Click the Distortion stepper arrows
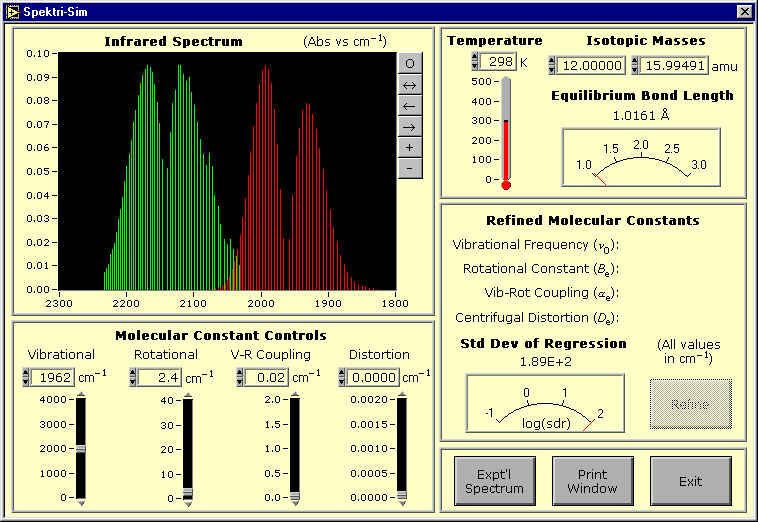The width and height of the screenshot is (758, 522). pyautogui.click(x=344, y=377)
